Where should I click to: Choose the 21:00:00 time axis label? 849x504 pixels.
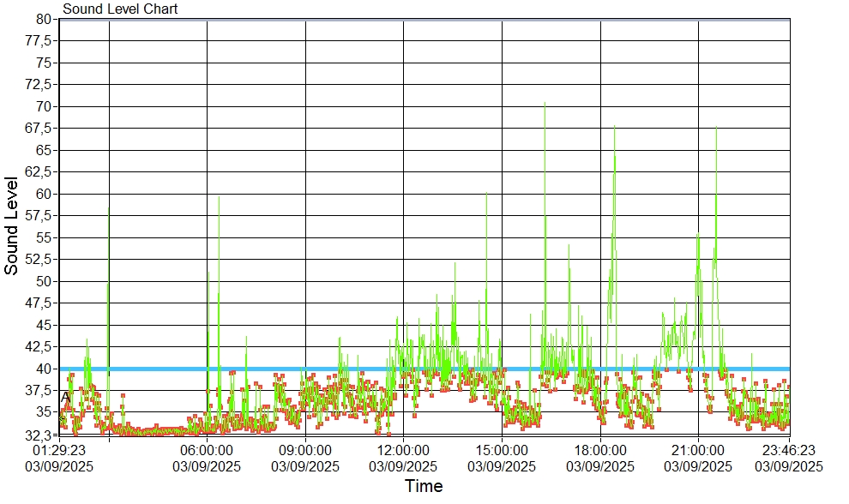click(x=698, y=450)
